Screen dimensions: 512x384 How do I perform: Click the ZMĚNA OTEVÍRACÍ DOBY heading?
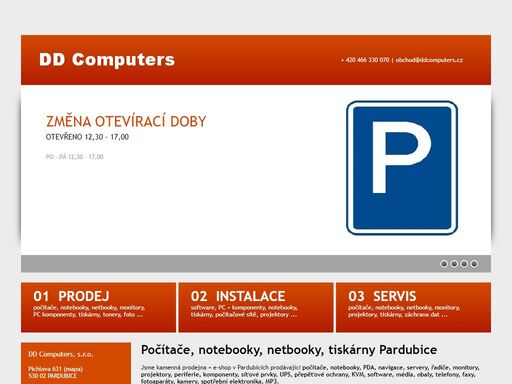pyautogui.click(x=126, y=121)
